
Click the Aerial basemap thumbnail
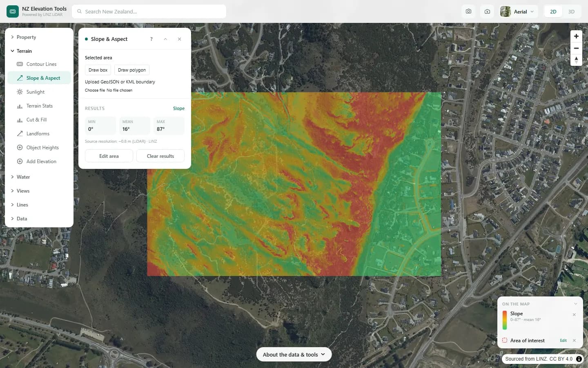tap(506, 11)
